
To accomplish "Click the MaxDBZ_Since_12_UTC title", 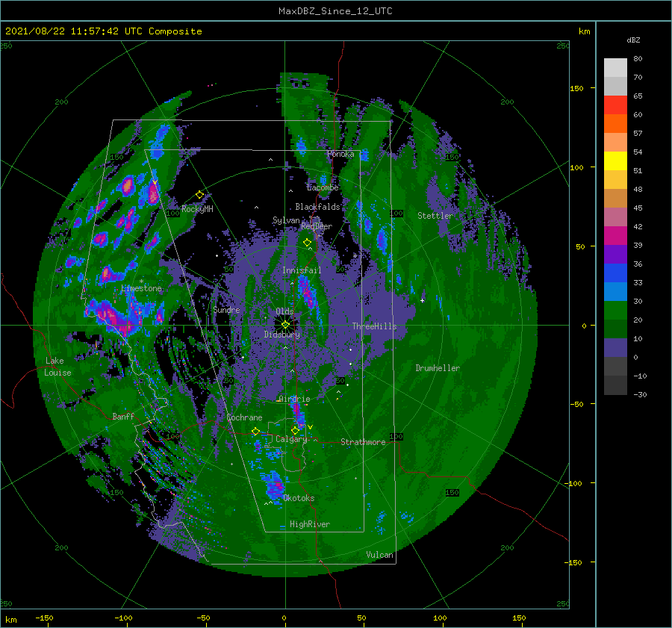I will coord(335,11).
